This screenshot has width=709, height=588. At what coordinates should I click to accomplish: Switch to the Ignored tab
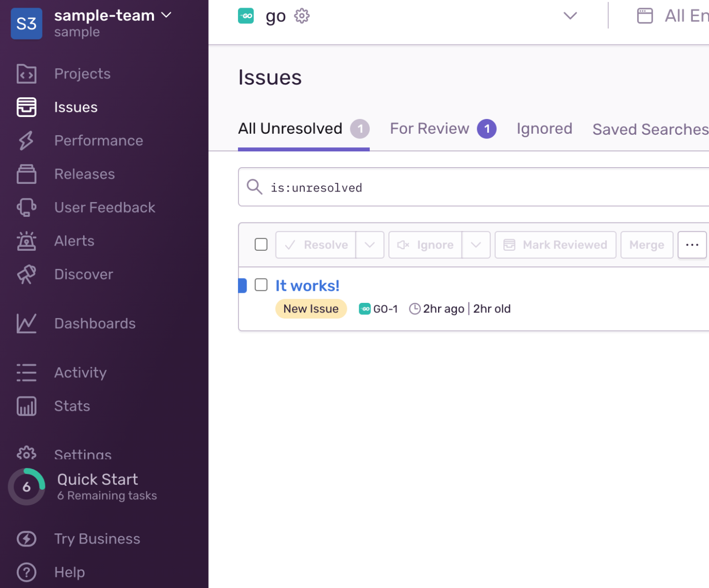(544, 129)
